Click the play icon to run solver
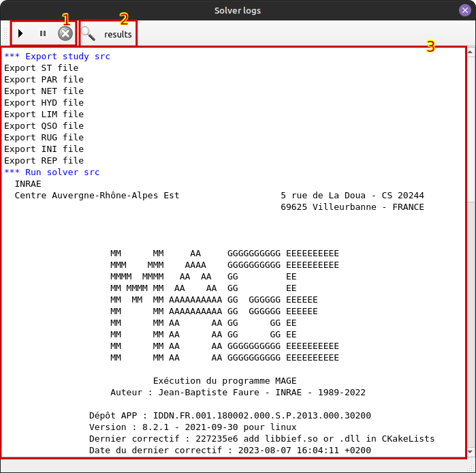The height and width of the screenshot is (473, 476). [20, 33]
